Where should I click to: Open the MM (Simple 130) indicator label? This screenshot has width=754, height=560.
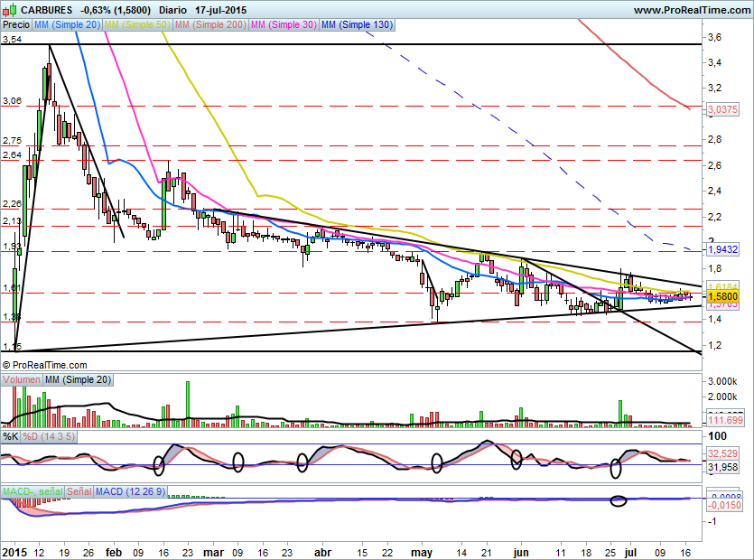point(357,26)
